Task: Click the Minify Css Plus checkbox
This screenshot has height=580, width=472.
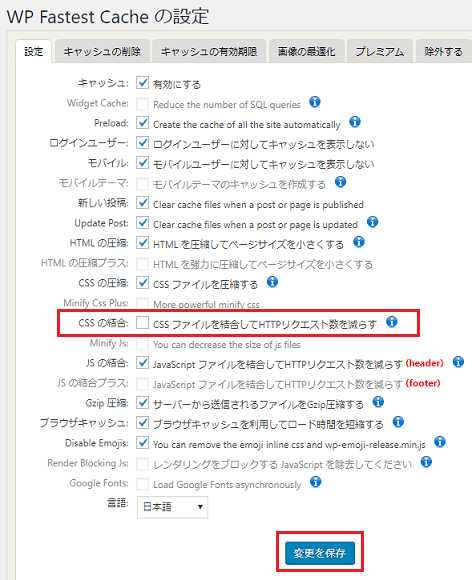Action: [142, 304]
